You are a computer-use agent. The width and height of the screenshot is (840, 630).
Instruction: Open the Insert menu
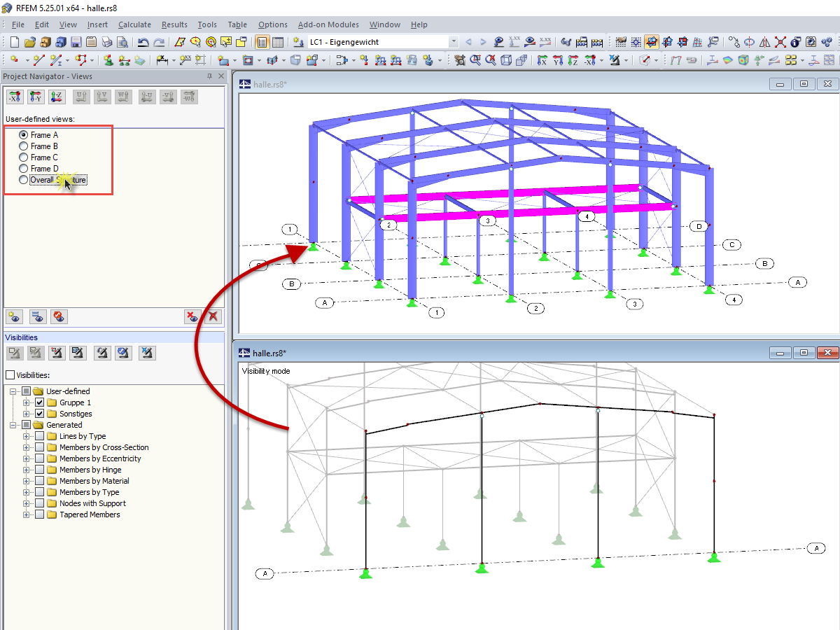tap(97, 24)
